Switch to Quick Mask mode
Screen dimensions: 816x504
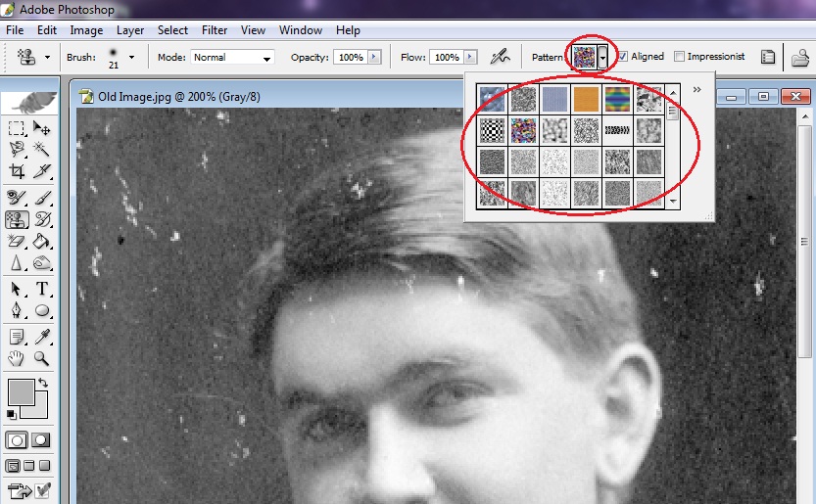(41, 440)
